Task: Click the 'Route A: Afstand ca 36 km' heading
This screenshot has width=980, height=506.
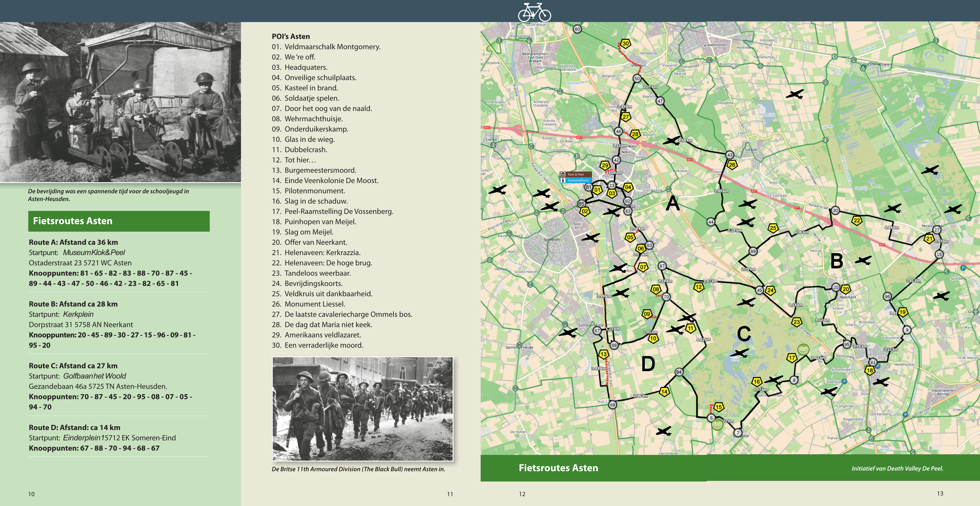Action: (73, 242)
